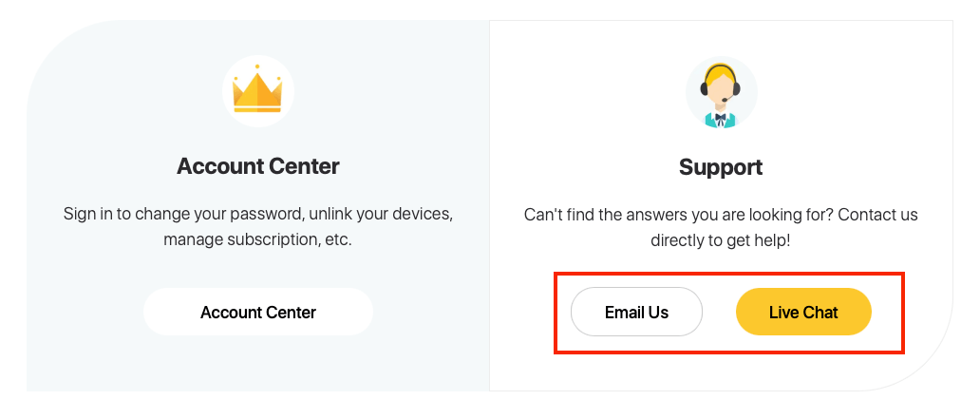
Task: Click the "directly to get help!" line
Action: [721, 240]
